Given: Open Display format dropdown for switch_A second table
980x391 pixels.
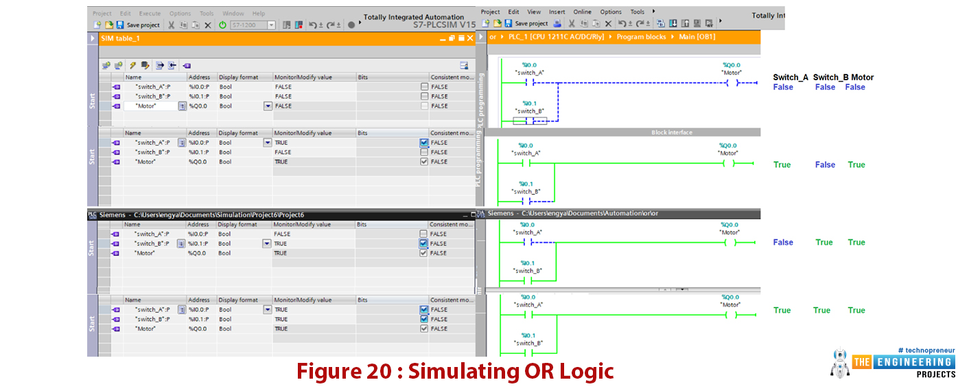Looking at the screenshot, I should point(268,143).
